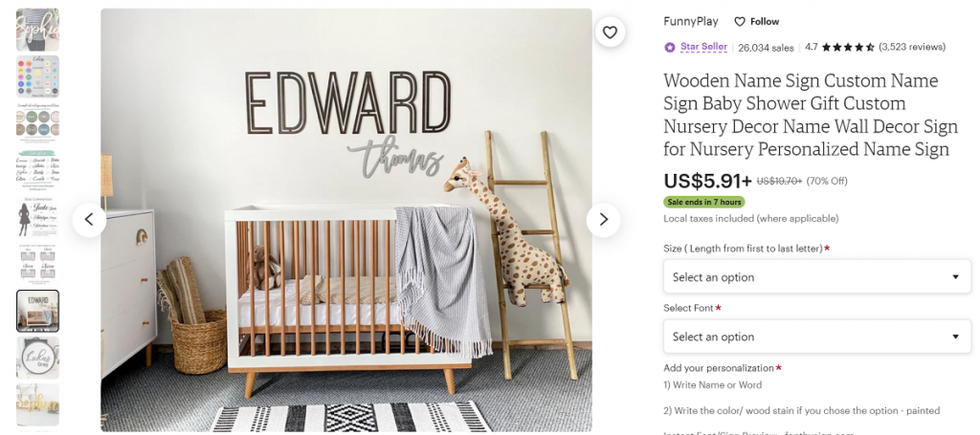View the 3,523 reviews

click(x=912, y=47)
